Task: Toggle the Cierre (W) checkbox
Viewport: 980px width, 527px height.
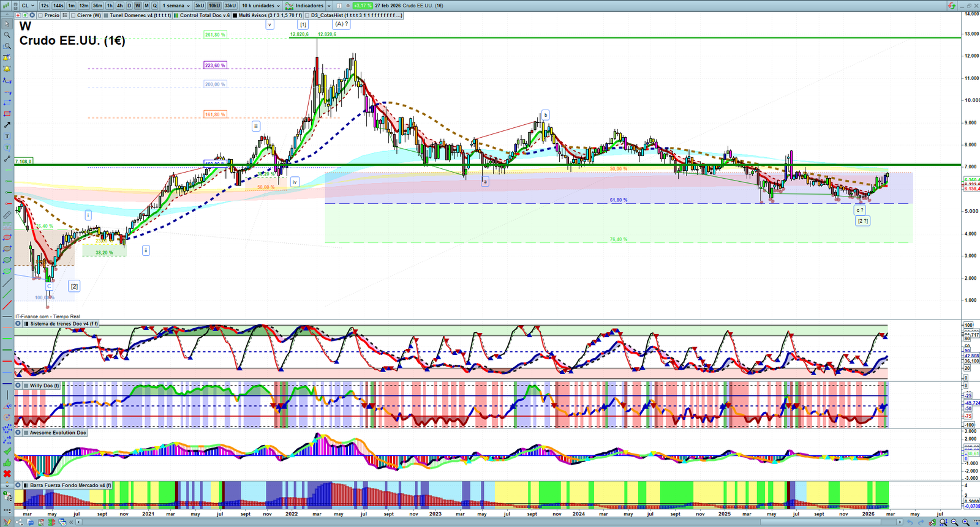Action: pyautogui.click(x=73, y=15)
